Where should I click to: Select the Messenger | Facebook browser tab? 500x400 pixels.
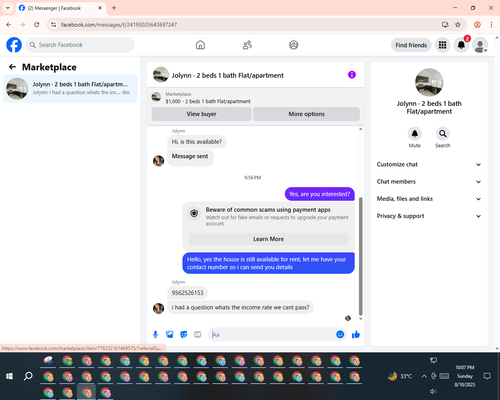(x=61, y=8)
